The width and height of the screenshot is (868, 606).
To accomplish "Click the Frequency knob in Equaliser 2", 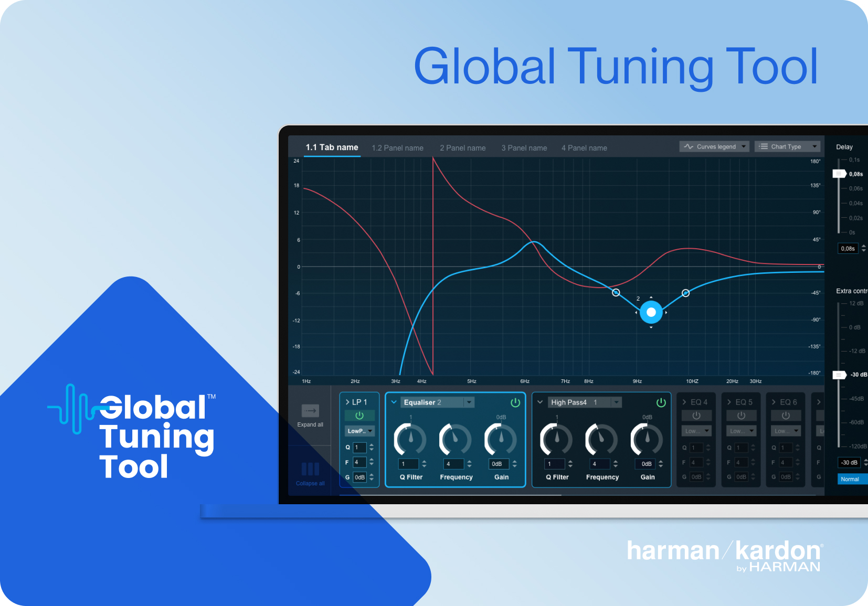I will coord(456,439).
